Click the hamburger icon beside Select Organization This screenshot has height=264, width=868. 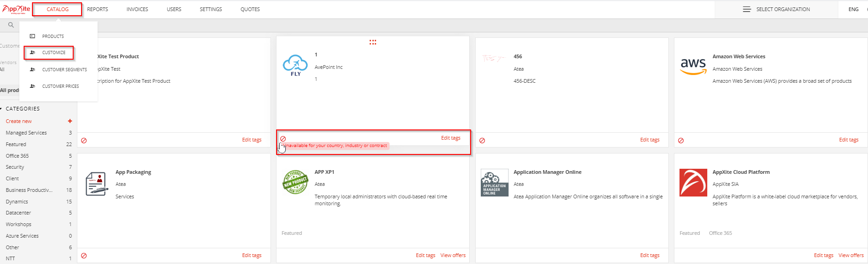[x=747, y=9]
